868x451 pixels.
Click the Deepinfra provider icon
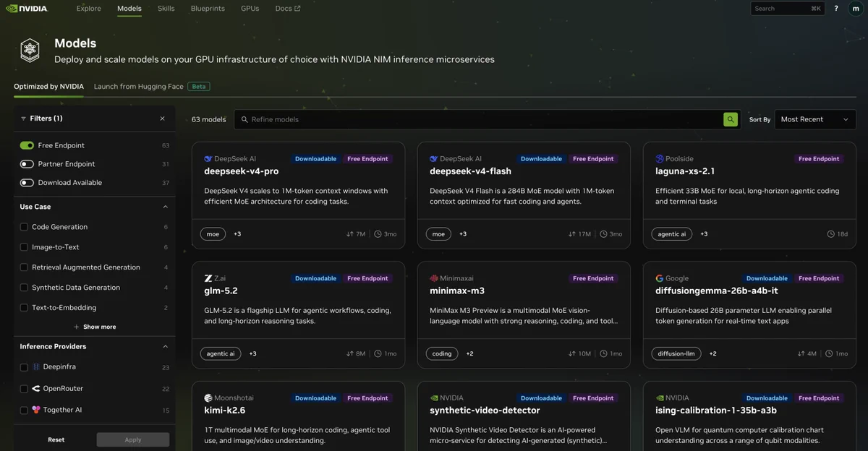tap(36, 367)
